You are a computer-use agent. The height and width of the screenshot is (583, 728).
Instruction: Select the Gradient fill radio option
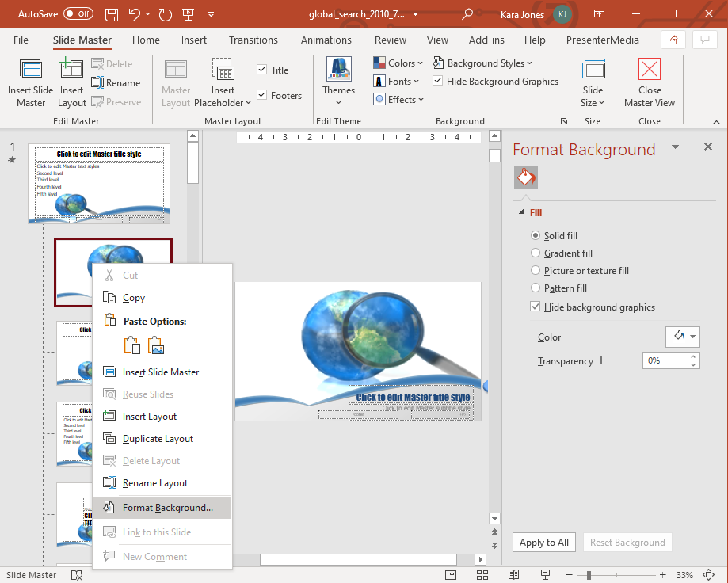(x=536, y=253)
